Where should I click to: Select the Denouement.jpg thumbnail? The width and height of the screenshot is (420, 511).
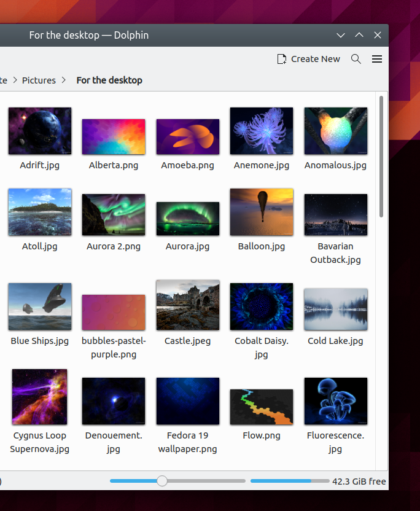click(114, 401)
